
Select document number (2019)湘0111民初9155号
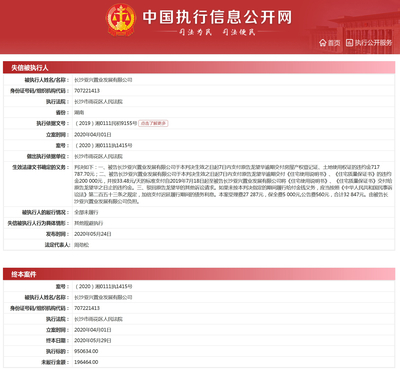pyautogui.click(x=106, y=123)
